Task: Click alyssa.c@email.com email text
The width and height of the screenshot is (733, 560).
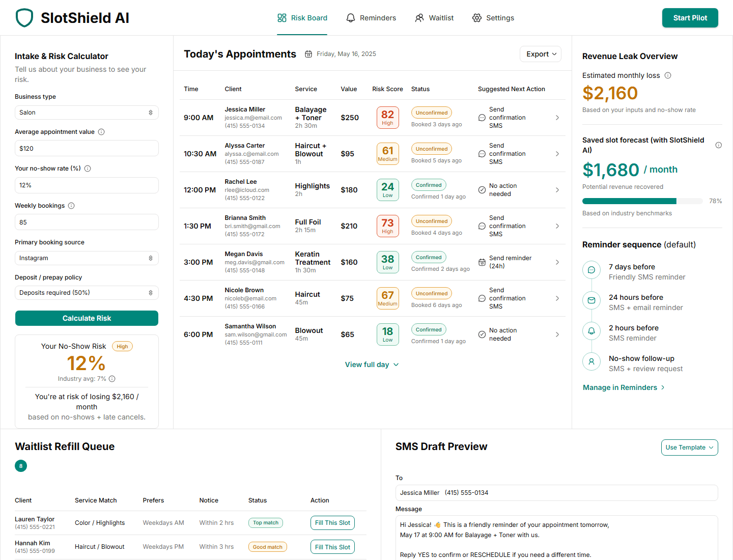Action: tap(252, 154)
